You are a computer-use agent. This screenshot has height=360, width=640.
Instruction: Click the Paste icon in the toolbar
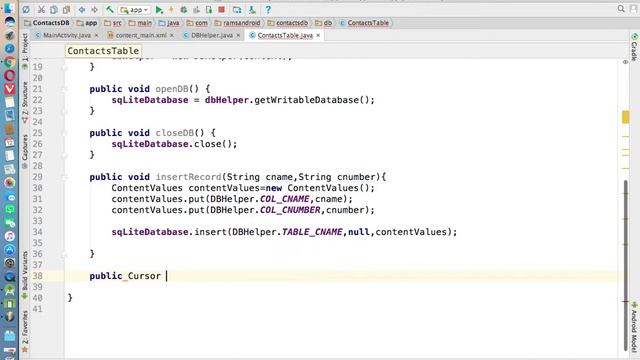[67, 9]
